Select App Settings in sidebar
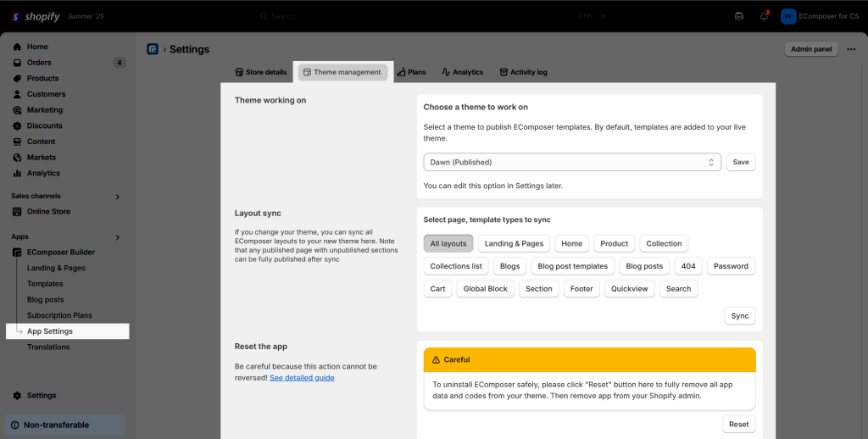This screenshot has width=868, height=439. coord(68,331)
